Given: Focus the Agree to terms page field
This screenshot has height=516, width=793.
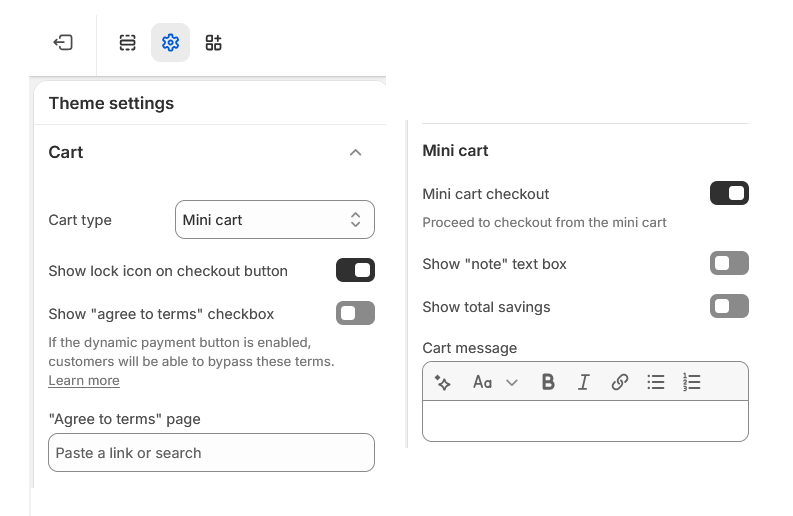Looking at the screenshot, I should [x=211, y=453].
